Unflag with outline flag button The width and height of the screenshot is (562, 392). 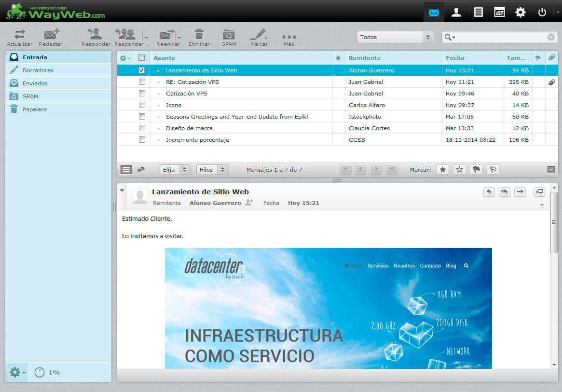493,170
